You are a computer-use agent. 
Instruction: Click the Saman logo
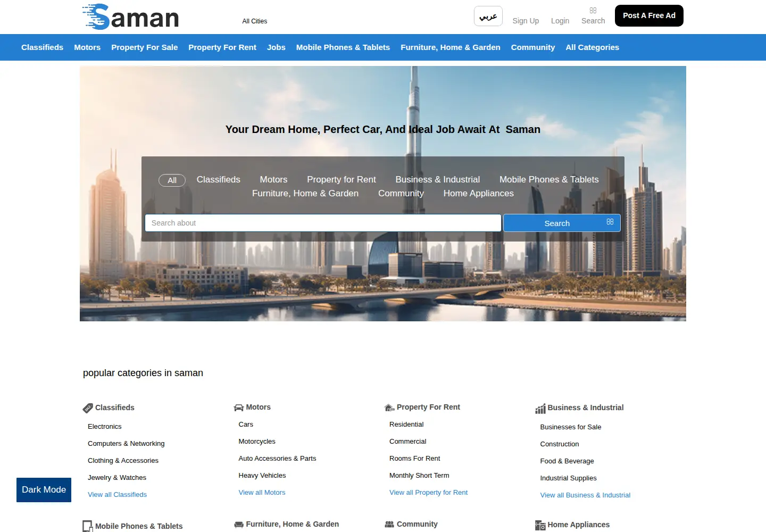pos(131,16)
